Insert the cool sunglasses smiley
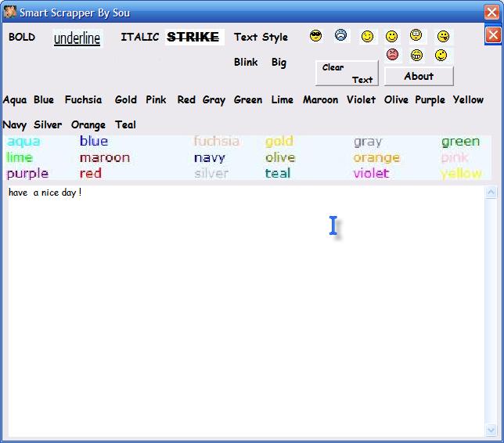 point(316,36)
